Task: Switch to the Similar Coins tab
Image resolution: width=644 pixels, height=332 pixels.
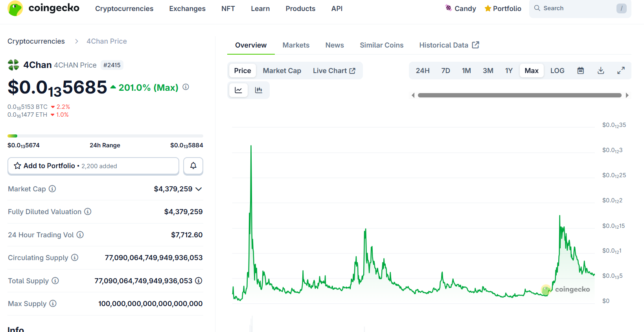Action: (x=382, y=45)
